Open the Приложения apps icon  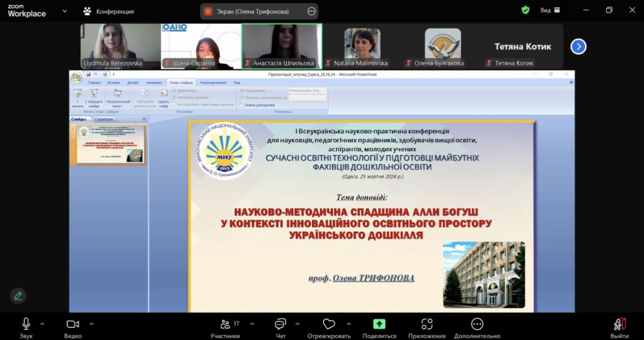426,324
